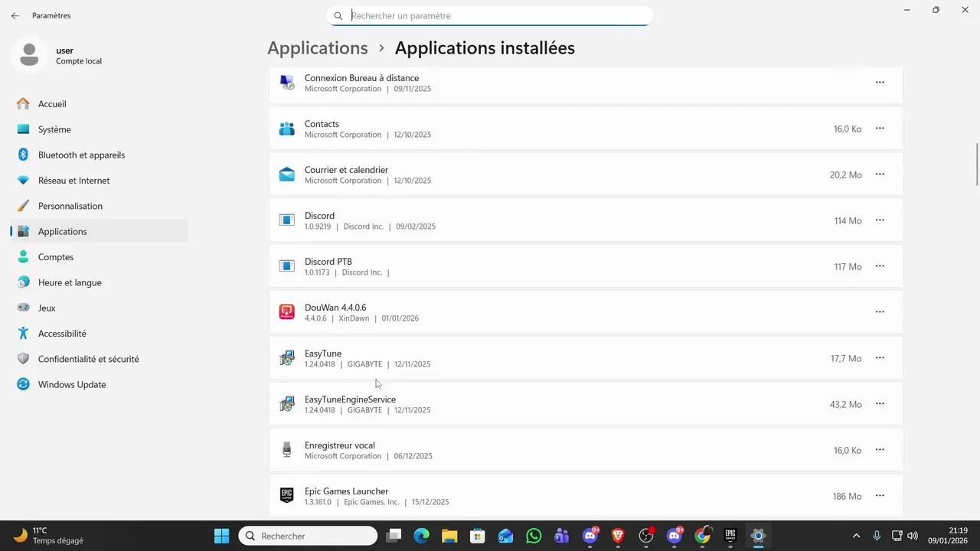Click the Contacts app icon
Viewport: 980px width, 551px height.
pyautogui.click(x=287, y=129)
